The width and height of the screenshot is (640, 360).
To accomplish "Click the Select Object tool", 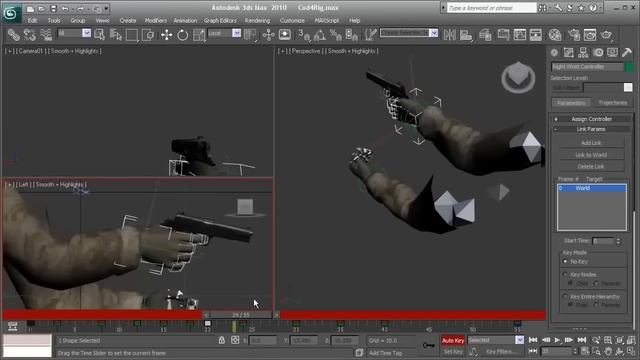I will pos(99,35).
